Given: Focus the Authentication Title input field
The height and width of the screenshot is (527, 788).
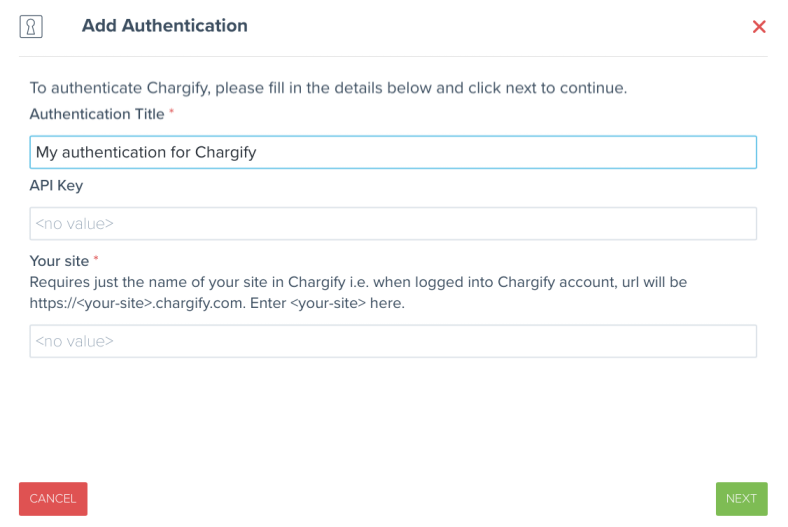Looking at the screenshot, I should 393,152.
